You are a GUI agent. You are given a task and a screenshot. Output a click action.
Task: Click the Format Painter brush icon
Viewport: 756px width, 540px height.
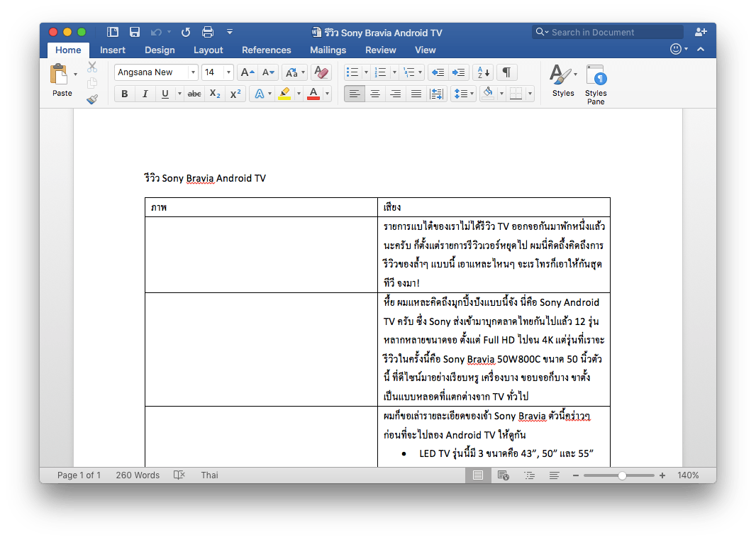tap(92, 99)
